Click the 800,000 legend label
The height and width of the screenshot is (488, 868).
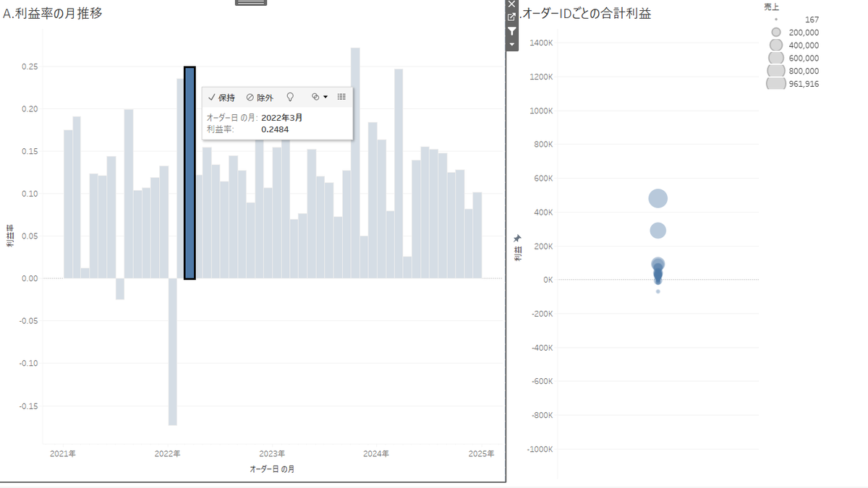[804, 71]
